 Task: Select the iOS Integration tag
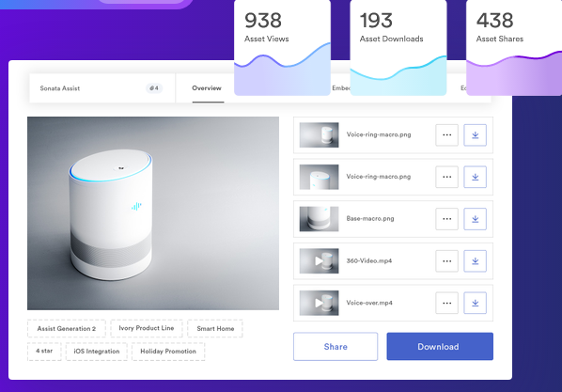pyautogui.click(x=97, y=352)
